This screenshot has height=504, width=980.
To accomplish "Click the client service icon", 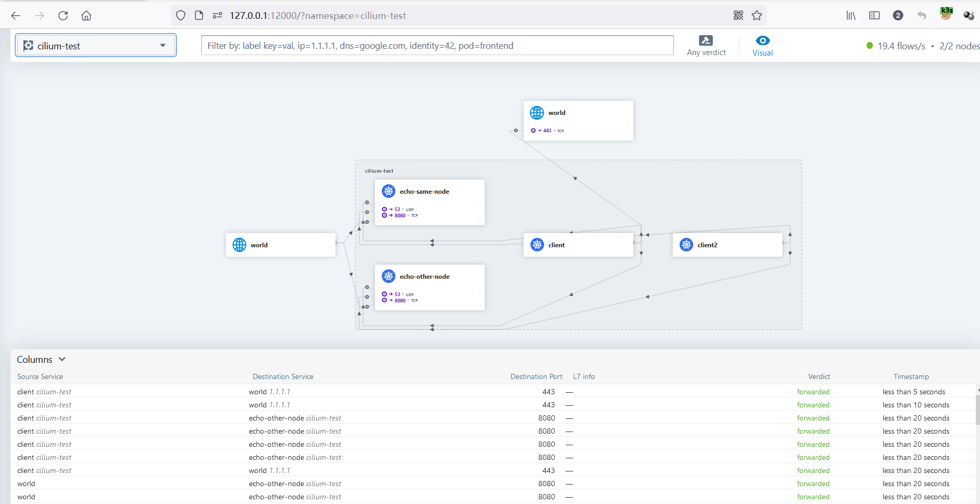I will [x=537, y=245].
